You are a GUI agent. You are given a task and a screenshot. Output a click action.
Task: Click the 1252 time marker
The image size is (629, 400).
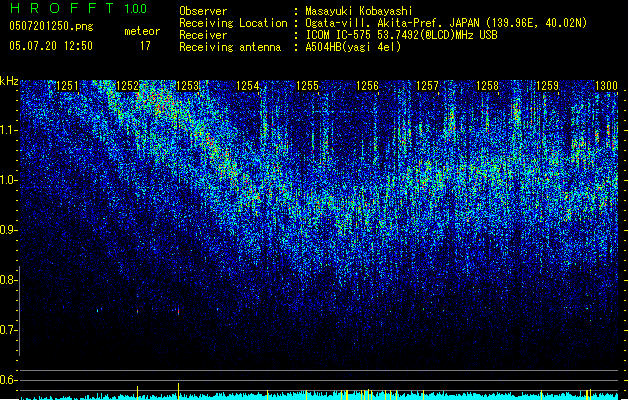pos(127,86)
